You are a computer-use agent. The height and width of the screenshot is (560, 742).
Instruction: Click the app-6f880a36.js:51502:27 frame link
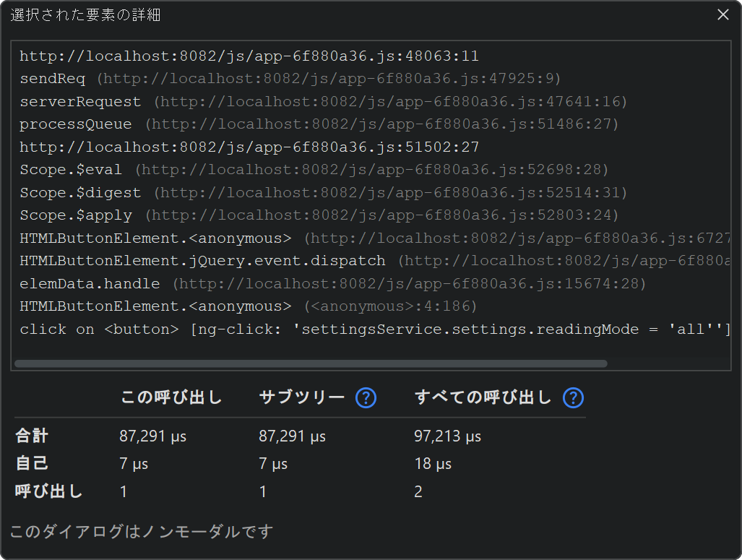tap(249, 147)
